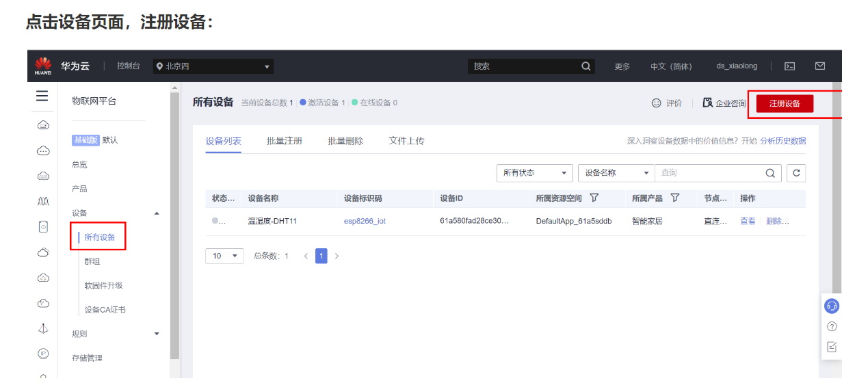Click the location pin next to 北京四
Viewport: 868px width, 383px height.
point(160,66)
